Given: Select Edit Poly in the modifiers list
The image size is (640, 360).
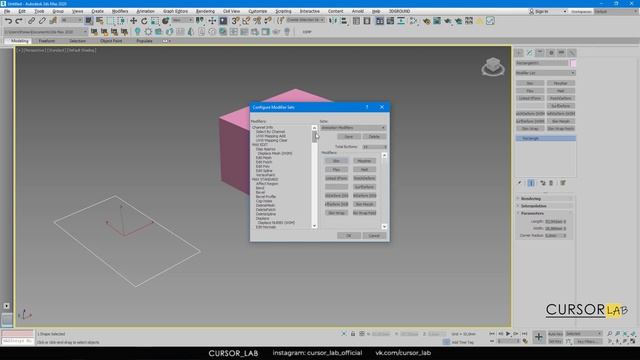Looking at the screenshot, I should [x=263, y=166].
